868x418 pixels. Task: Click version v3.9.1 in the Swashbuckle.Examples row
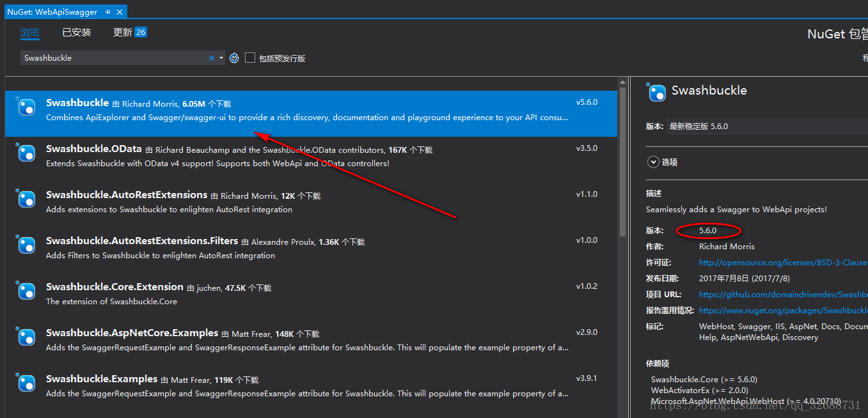coord(587,378)
